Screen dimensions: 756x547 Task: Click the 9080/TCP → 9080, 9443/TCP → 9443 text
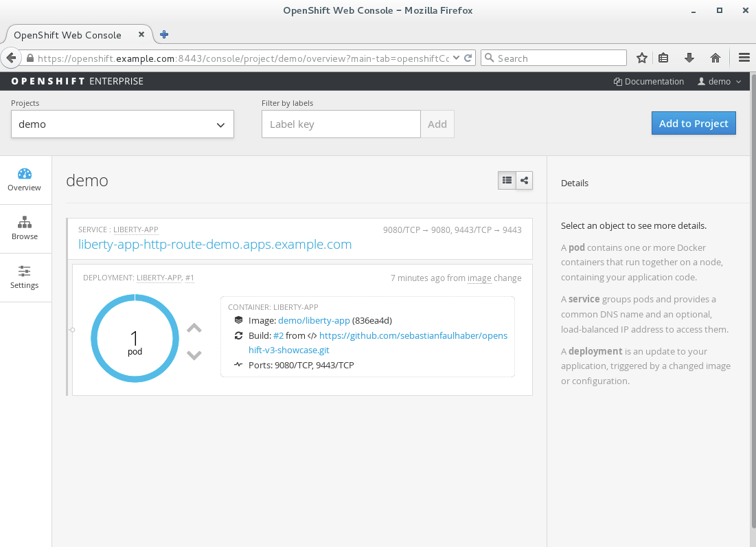click(453, 230)
